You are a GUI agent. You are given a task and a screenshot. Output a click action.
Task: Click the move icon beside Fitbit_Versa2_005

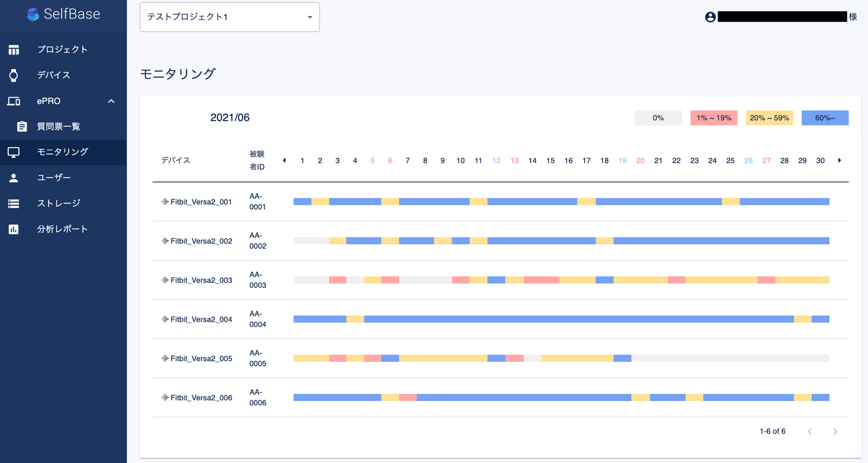[x=165, y=358]
